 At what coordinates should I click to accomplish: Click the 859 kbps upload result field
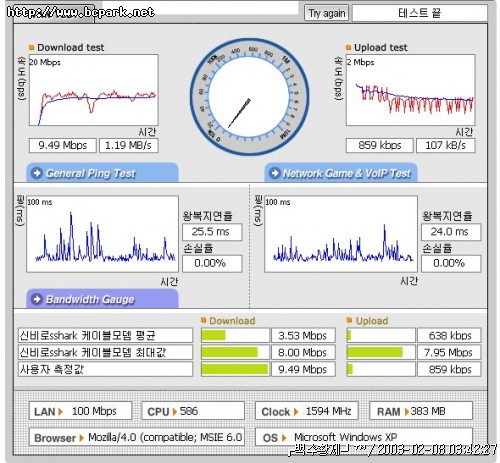coord(380,145)
